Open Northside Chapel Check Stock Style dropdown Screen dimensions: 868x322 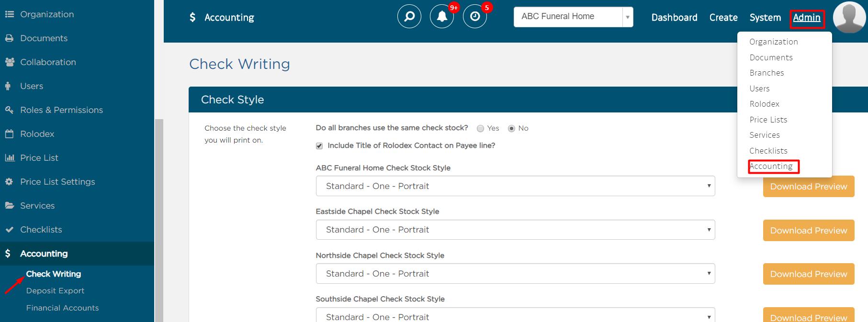pyautogui.click(x=515, y=274)
